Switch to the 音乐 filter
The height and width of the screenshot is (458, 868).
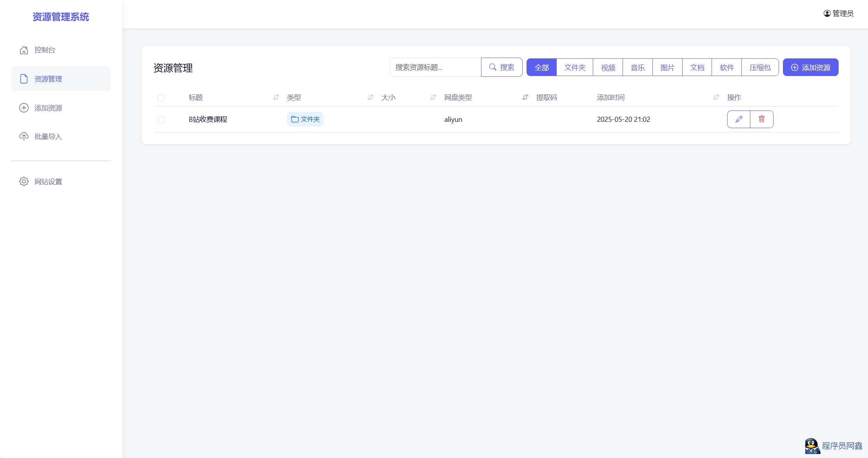[x=638, y=67]
